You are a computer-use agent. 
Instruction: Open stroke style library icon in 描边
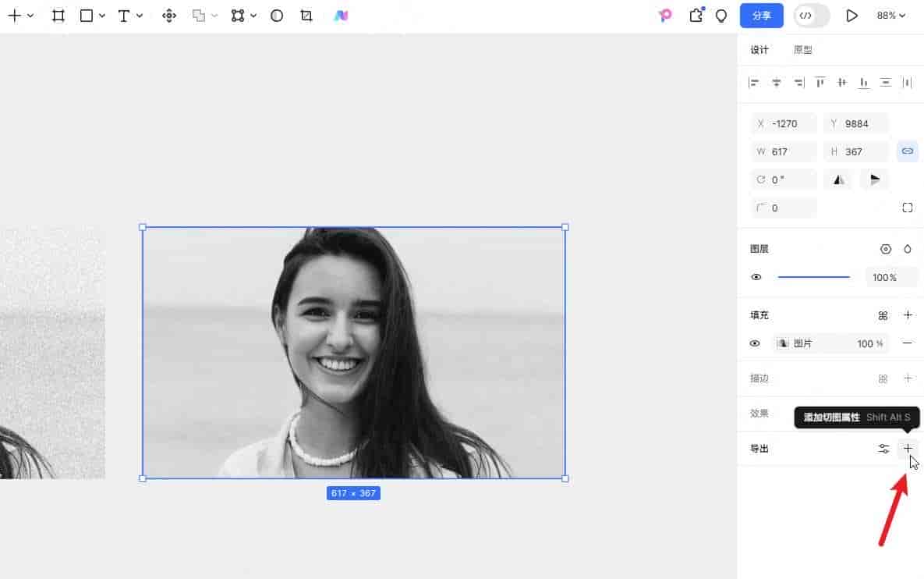[883, 379]
